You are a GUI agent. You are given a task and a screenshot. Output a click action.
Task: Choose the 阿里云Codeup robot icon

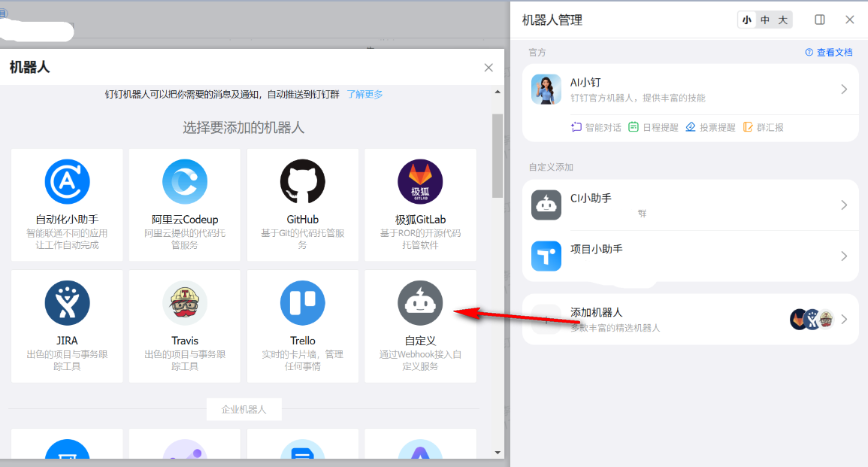(x=185, y=182)
